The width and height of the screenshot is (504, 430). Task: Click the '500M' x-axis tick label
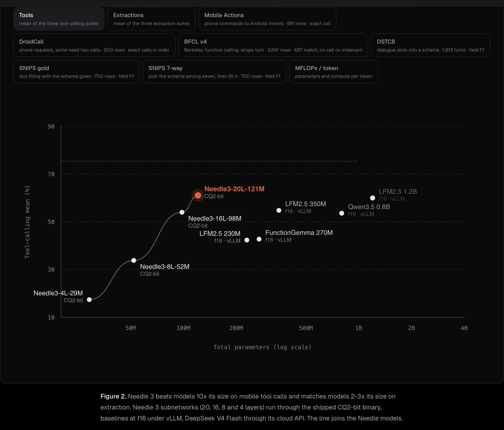pyautogui.click(x=306, y=328)
